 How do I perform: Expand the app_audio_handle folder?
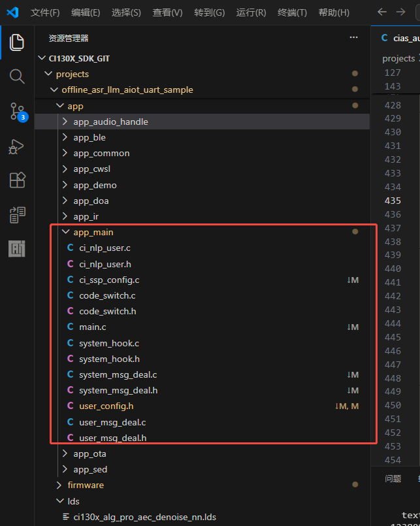[x=110, y=122]
